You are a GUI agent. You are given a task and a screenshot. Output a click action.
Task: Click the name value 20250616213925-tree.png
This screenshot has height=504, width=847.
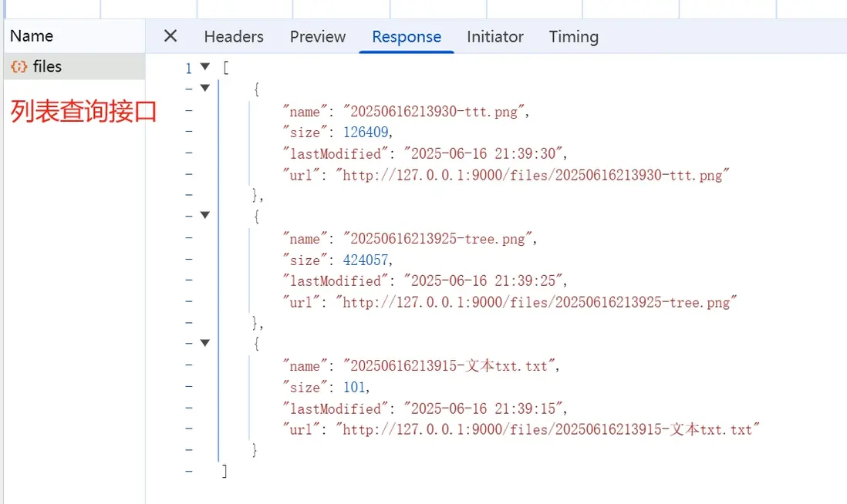438,239
